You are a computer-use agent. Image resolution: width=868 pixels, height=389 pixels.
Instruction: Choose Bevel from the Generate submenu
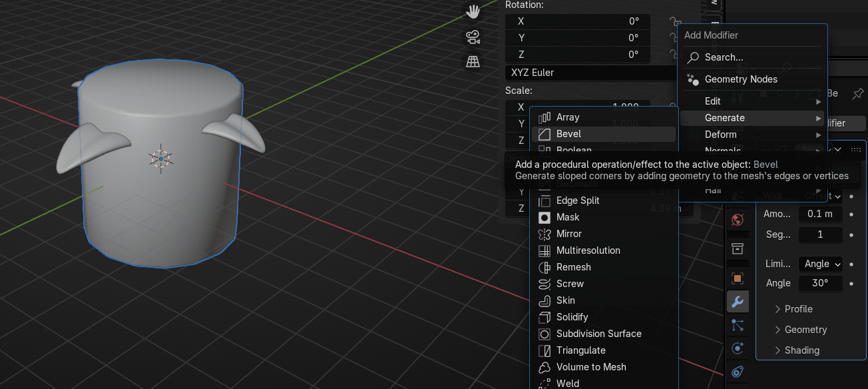click(568, 134)
